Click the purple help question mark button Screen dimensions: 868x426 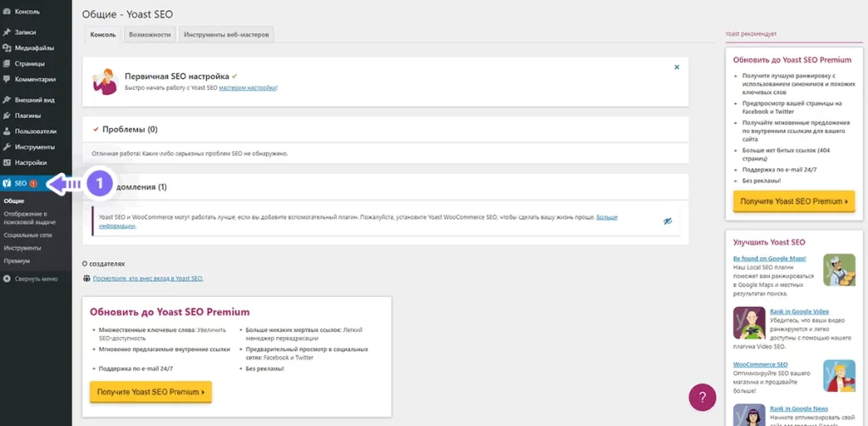tap(702, 397)
